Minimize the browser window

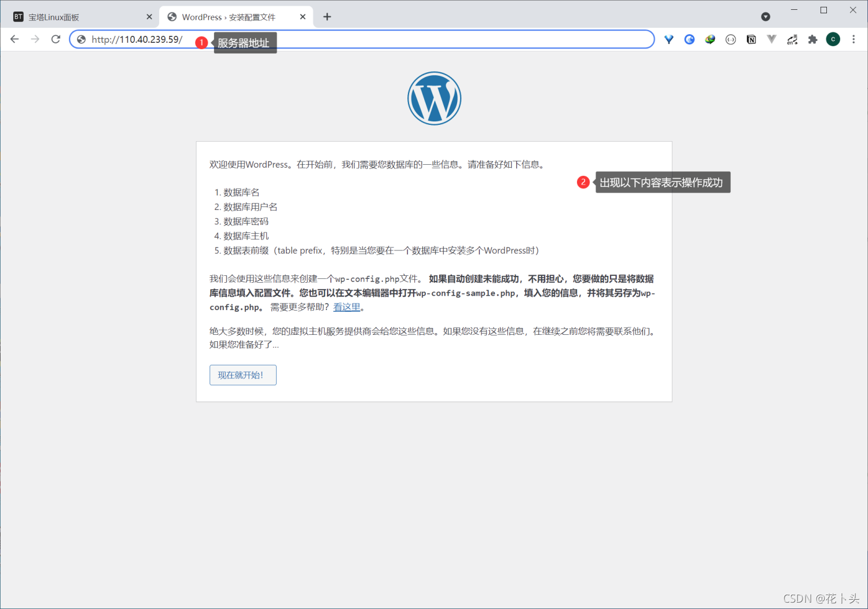coord(794,10)
